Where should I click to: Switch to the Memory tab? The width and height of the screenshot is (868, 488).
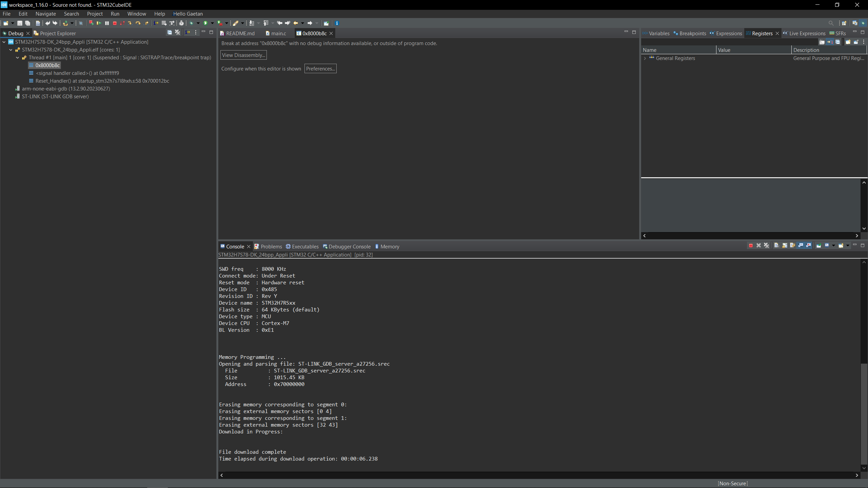[x=389, y=246]
